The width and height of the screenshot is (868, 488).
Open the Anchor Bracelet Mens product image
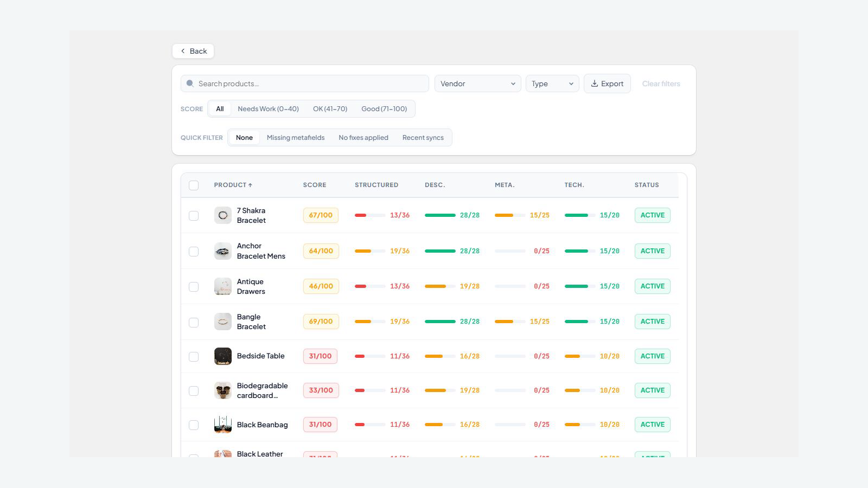coord(223,251)
